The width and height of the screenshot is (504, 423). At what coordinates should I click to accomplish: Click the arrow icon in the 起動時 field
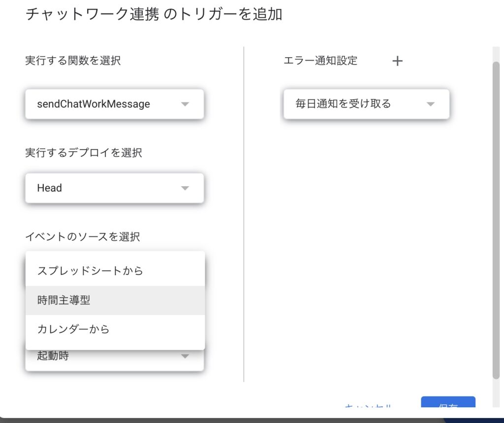click(185, 356)
